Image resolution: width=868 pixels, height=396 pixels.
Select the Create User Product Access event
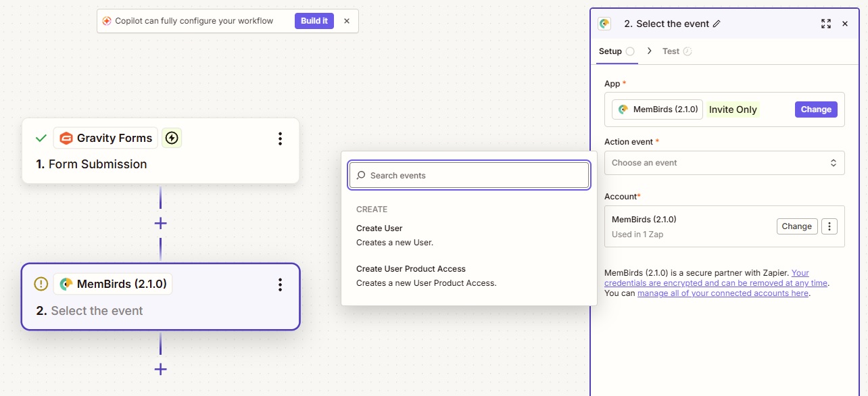click(x=469, y=276)
